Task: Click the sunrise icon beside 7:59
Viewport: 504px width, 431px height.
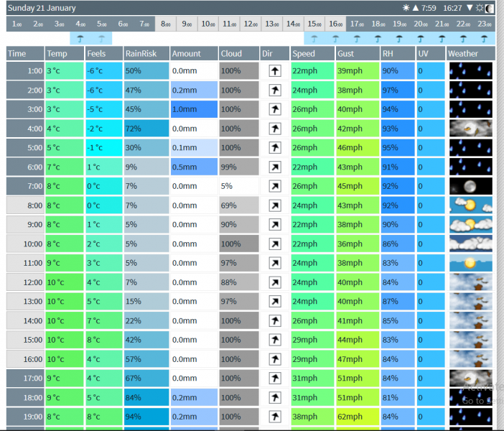Action: click(406, 8)
